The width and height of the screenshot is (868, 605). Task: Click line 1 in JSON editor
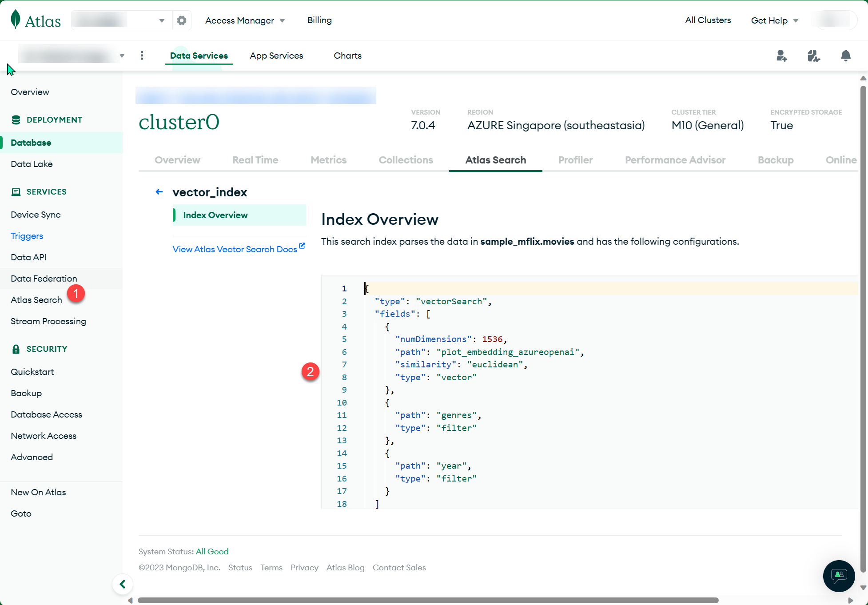pos(611,288)
